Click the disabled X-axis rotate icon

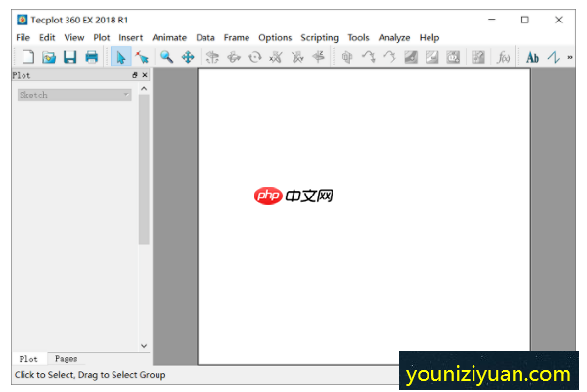coord(276,57)
